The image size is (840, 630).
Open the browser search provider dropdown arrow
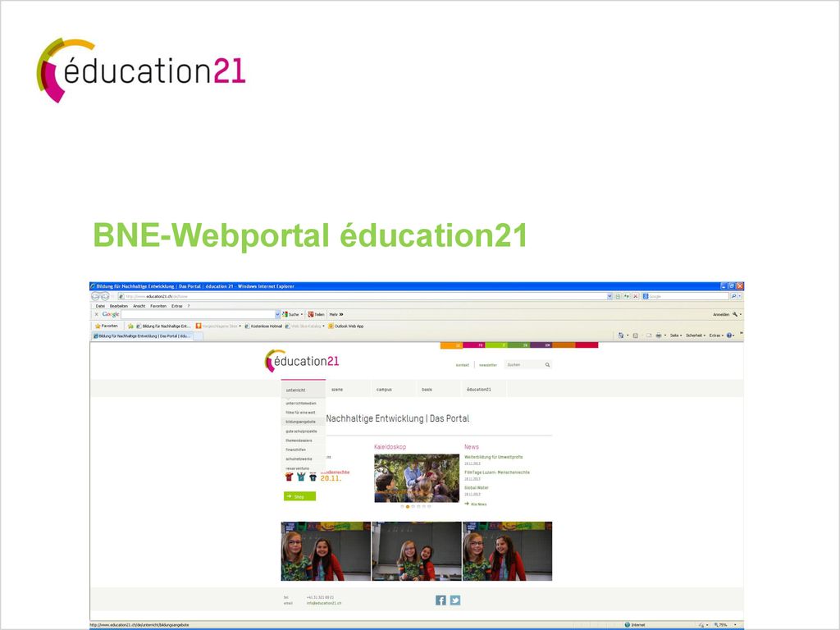[x=740, y=296]
